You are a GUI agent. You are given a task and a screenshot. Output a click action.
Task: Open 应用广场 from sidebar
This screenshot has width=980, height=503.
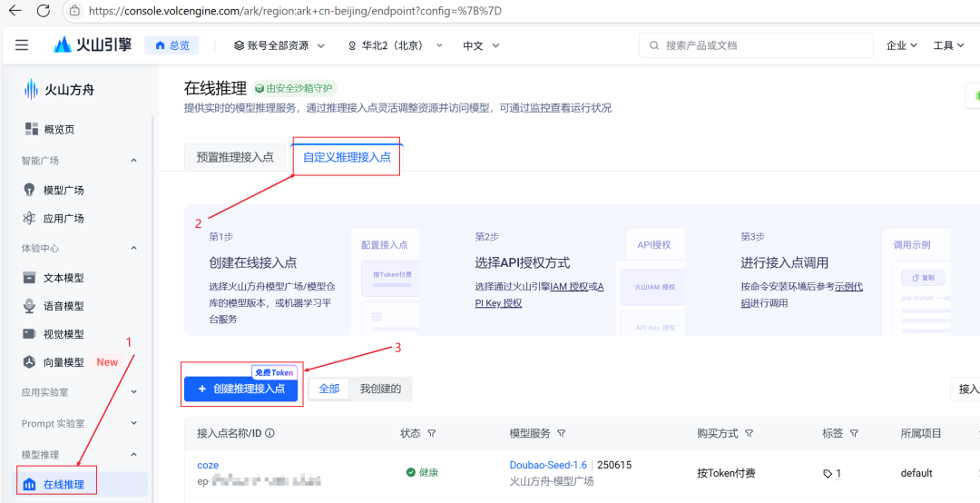(64, 218)
